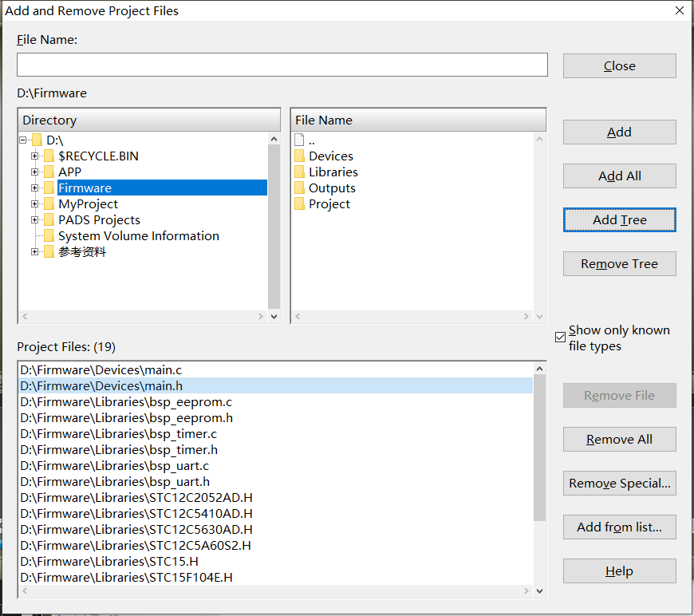
Task: Close the Add and Remove Project Files window
Action: point(680,10)
